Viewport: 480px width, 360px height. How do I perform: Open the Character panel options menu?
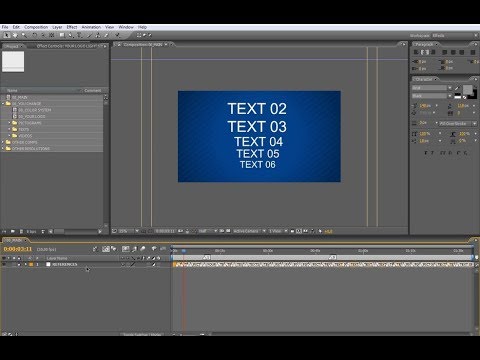click(475, 79)
